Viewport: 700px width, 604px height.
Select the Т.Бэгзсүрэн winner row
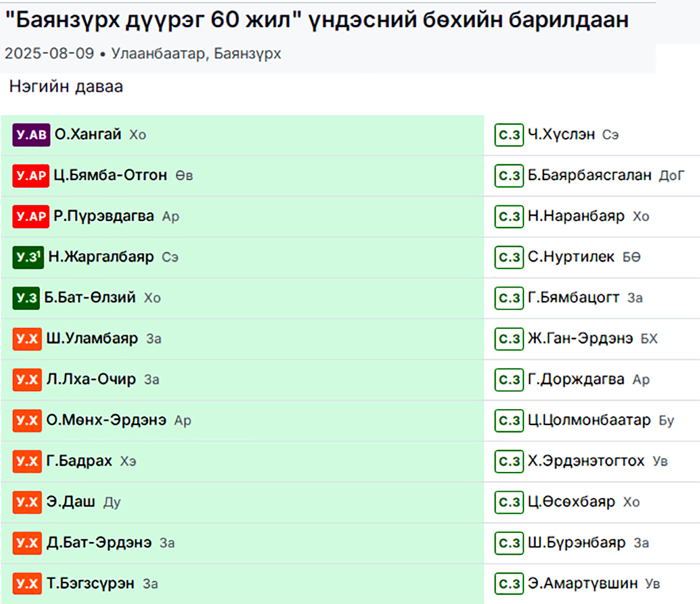click(x=247, y=583)
